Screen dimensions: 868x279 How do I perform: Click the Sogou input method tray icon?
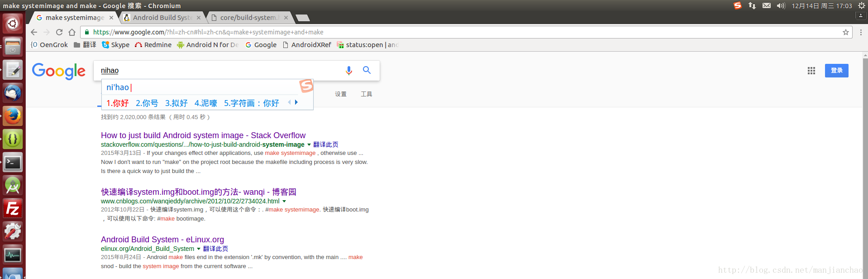pyautogui.click(x=738, y=5)
